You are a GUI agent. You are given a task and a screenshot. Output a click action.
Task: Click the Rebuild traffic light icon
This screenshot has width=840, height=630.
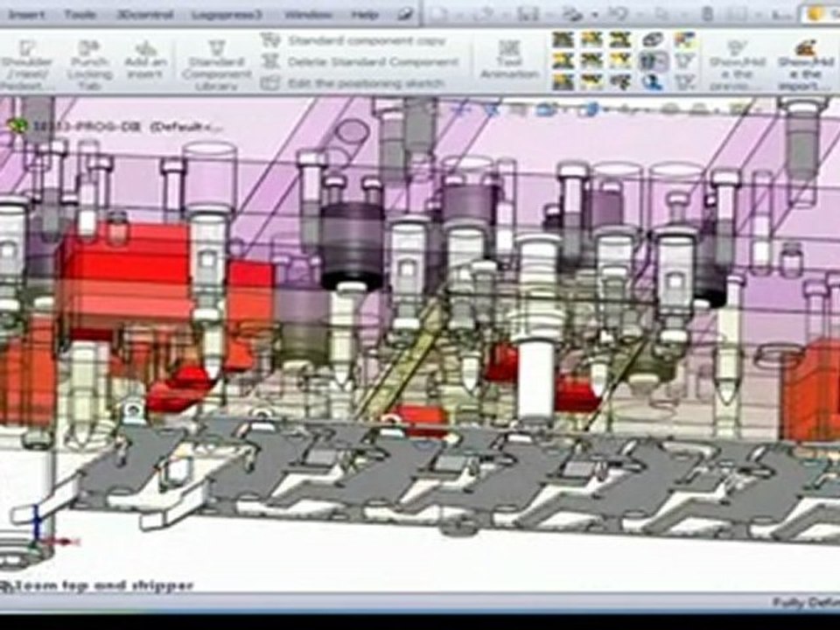click(x=707, y=15)
